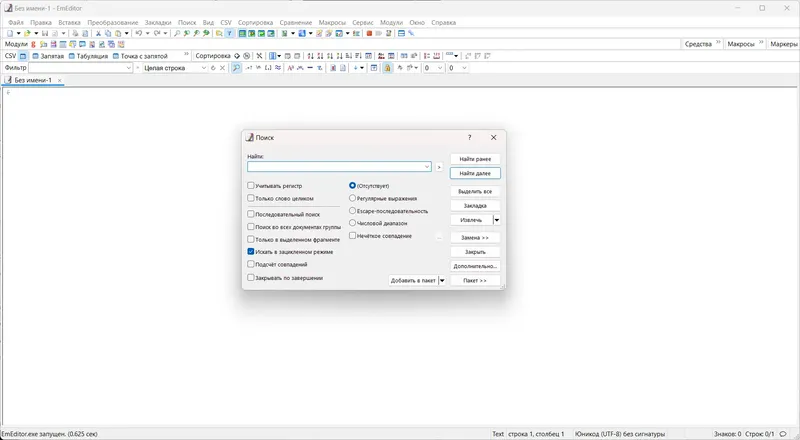Open the Преобразование menu
This screenshot has height=440, width=800.
click(x=113, y=22)
